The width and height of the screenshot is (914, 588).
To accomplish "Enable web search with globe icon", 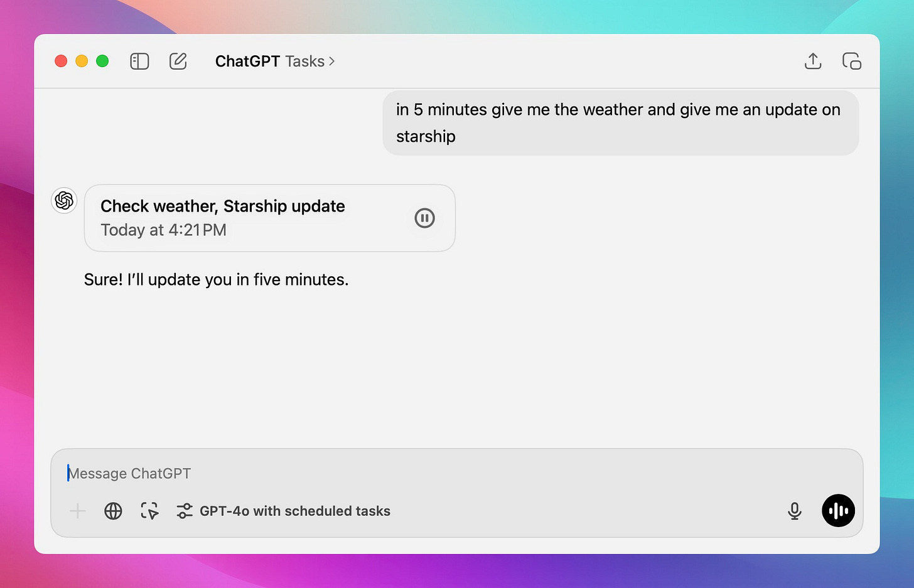I will coord(113,511).
